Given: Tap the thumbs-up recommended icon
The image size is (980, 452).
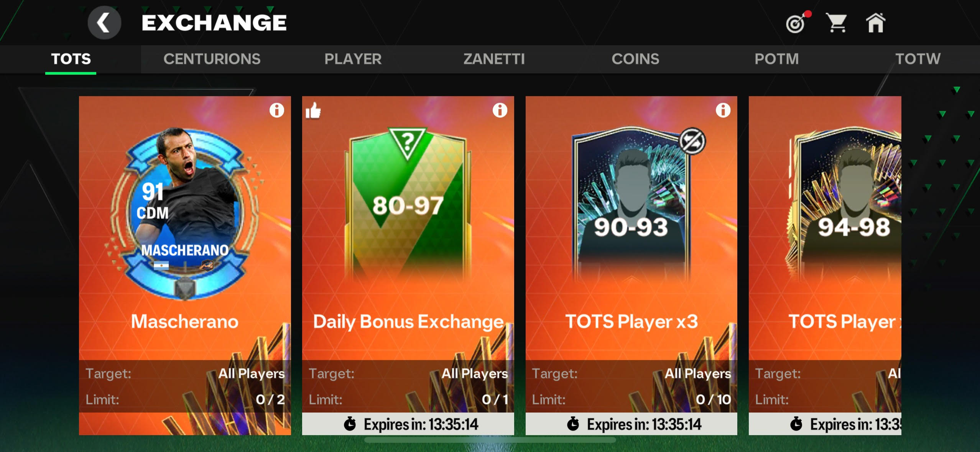Looking at the screenshot, I should [x=313, y=111].
